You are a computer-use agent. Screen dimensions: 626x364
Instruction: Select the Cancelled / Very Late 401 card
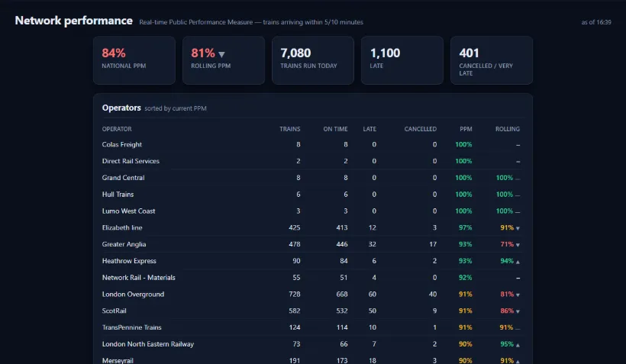pos(492,60)
